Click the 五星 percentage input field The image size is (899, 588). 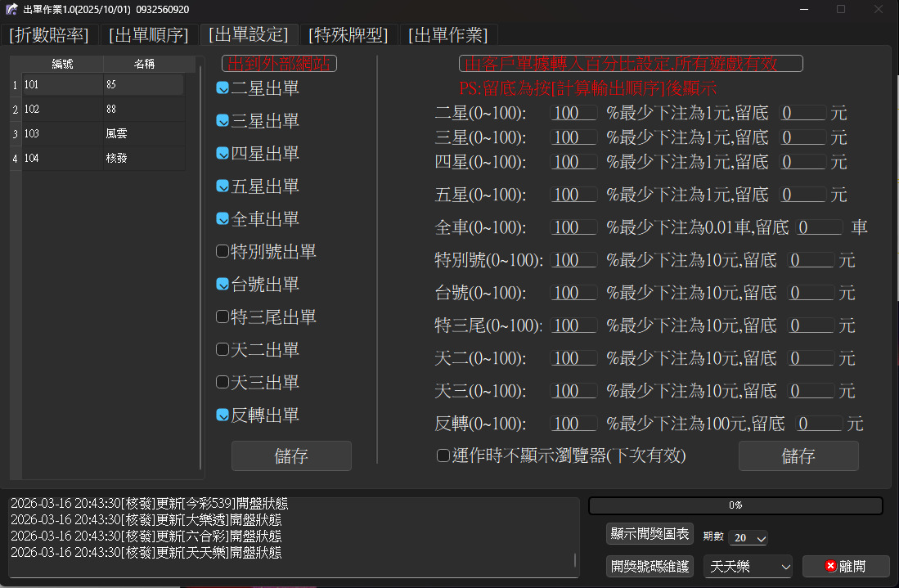pos(573,194)
